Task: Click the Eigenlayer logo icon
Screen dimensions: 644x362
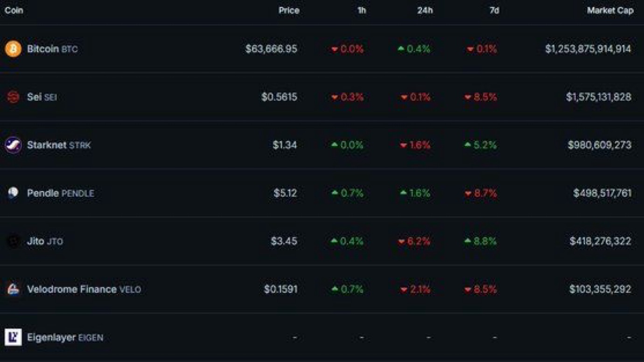Action: [13, 337]
